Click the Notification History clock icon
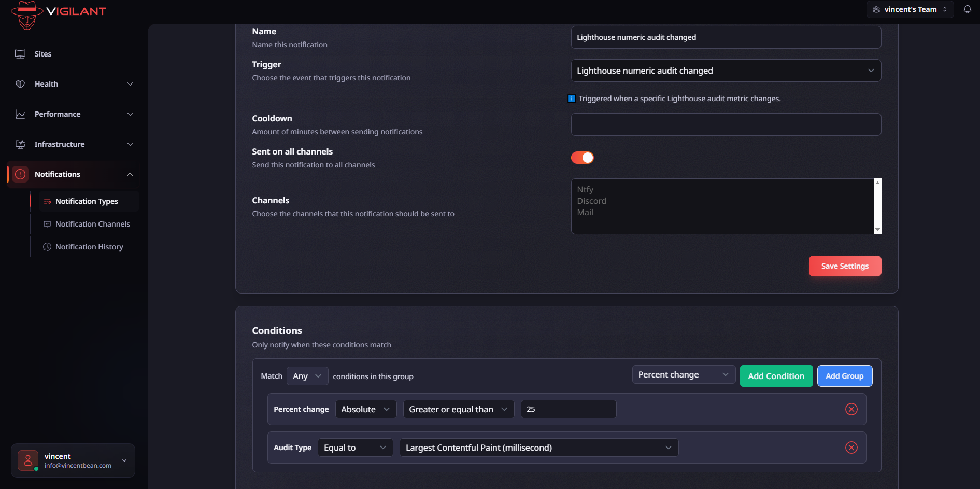The width and height of the screenshot is (980, 489). pyautogui.click(x=47, y=246)
